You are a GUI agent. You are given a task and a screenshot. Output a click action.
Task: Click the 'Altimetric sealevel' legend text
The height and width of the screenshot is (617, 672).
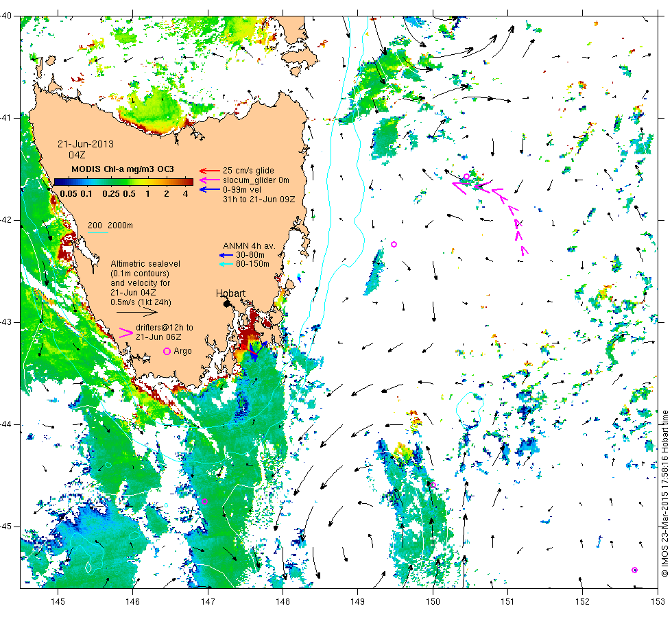click(145, 263)
